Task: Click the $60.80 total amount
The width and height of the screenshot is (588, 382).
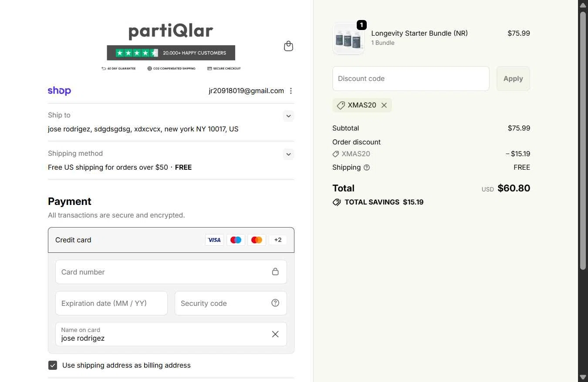Action: pos(514,188)
